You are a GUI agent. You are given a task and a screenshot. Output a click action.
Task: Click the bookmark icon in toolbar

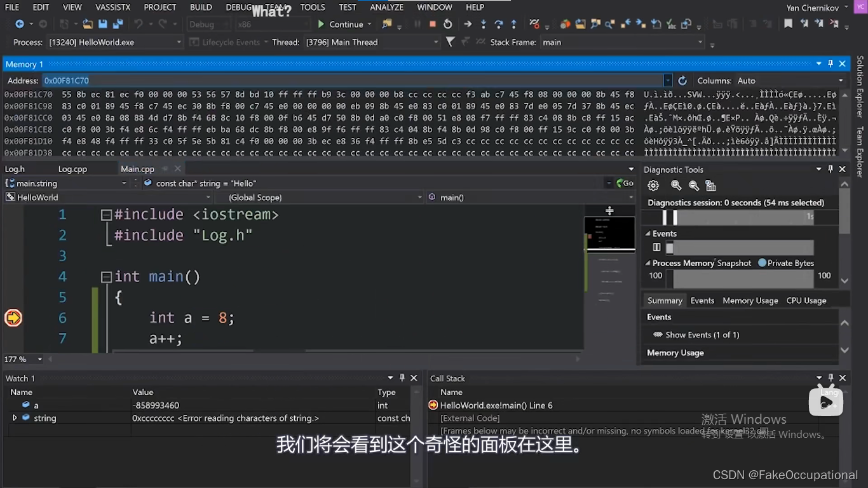click(x=788, y=24)
